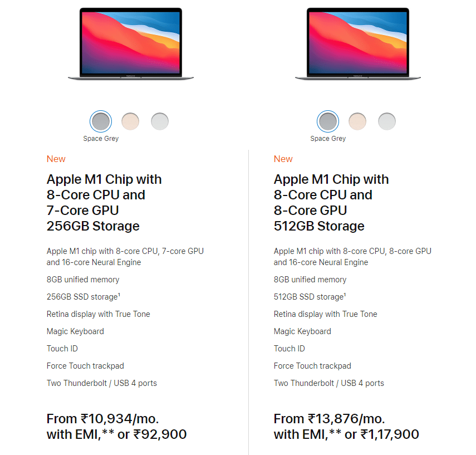The width and height of the screenshot is (476, 455).
Task: Click the ₹1,17,900 price text
Action: (390, 434)
